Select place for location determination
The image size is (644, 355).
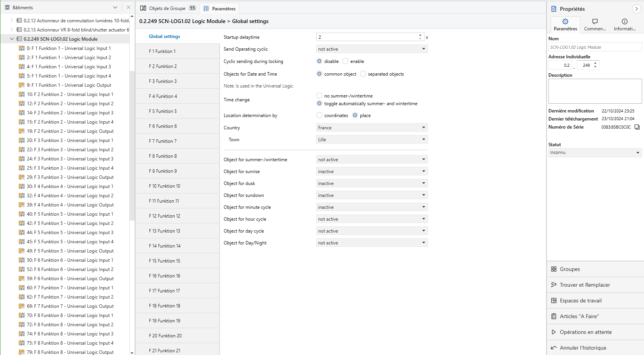(x=355, y=115)
